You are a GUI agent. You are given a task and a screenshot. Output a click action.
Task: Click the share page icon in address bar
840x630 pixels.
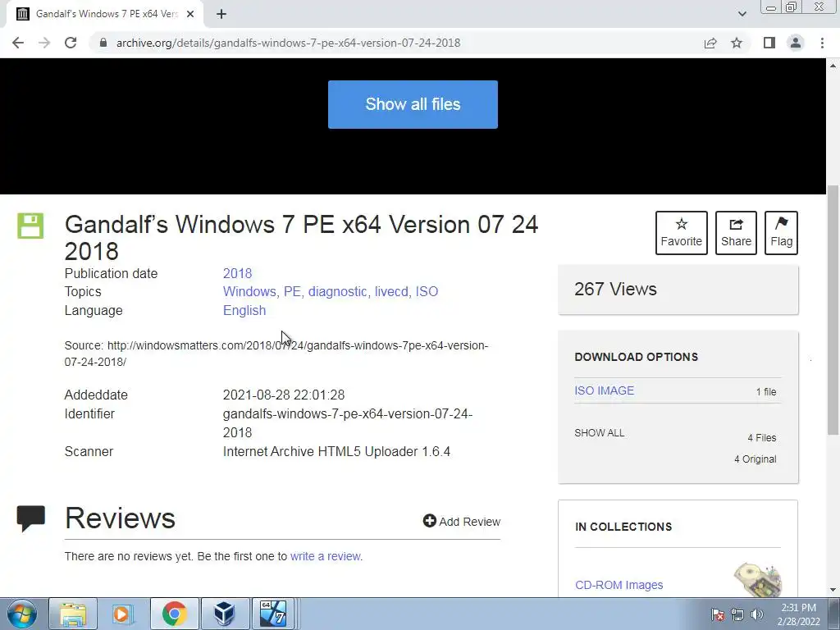(x=710, y=43)
